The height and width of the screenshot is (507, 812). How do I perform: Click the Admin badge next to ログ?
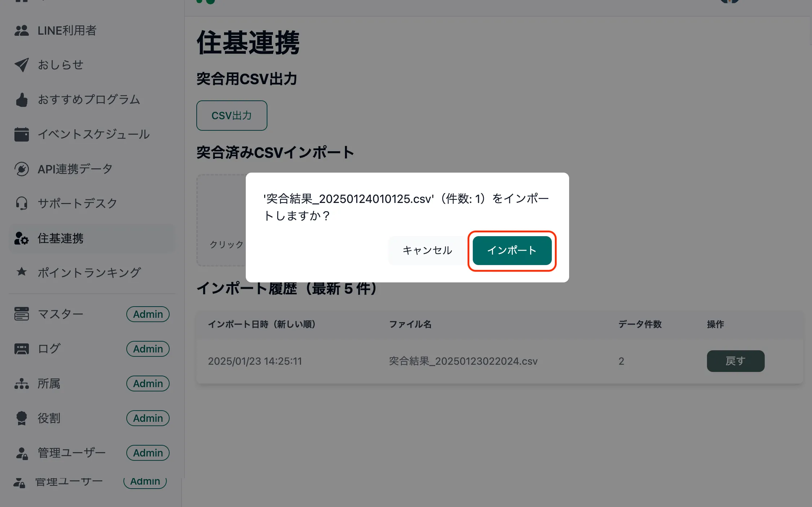148,349
